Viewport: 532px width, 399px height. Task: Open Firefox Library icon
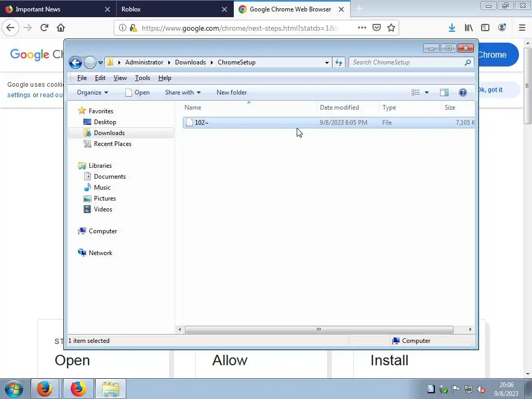469,28
